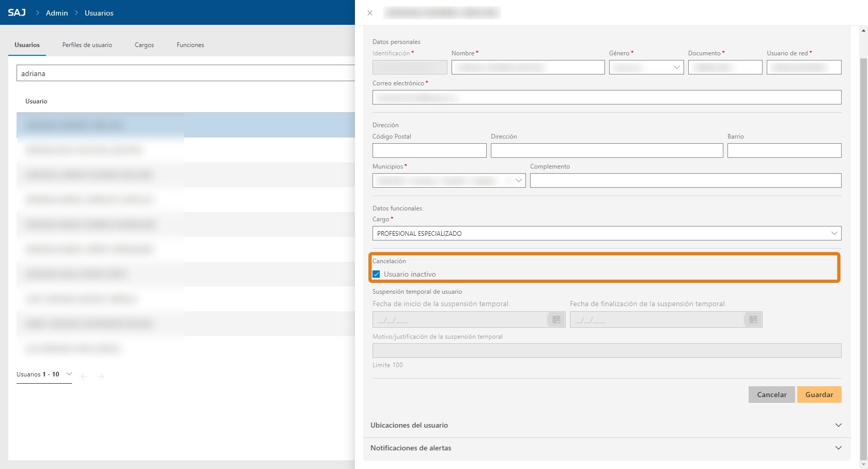
Task: Expand Ubicaciones del usuario section
Action: (x=607, y=425)
